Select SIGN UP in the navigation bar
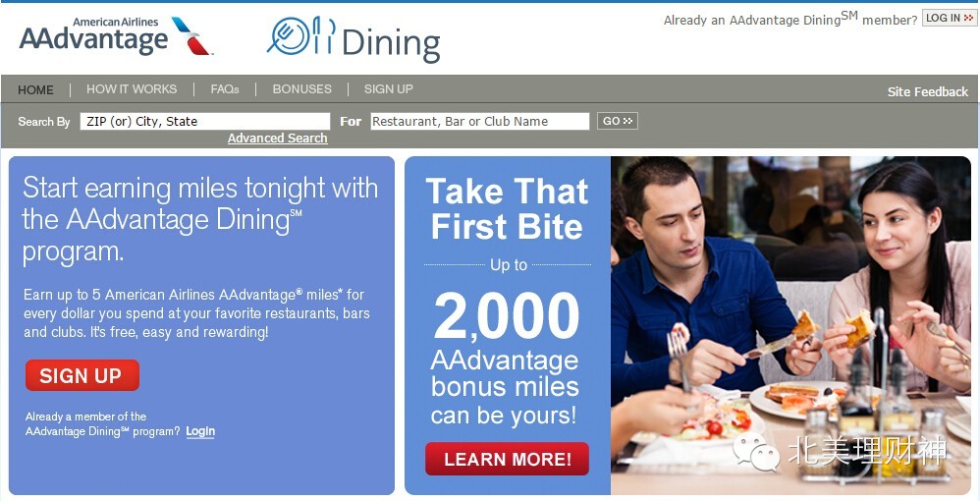Viewport: 980px width, 501px height. tap(388, 89)
